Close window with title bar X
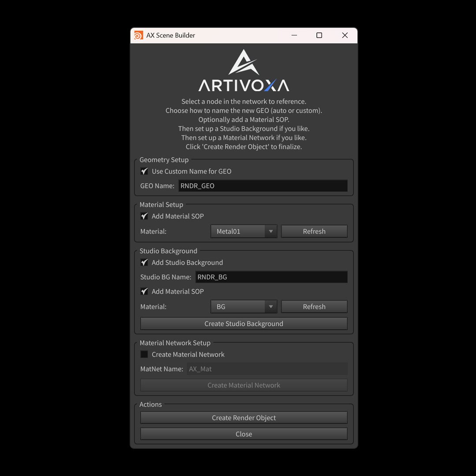The width and height of the screenshot is (476, 476). [345, 35]
